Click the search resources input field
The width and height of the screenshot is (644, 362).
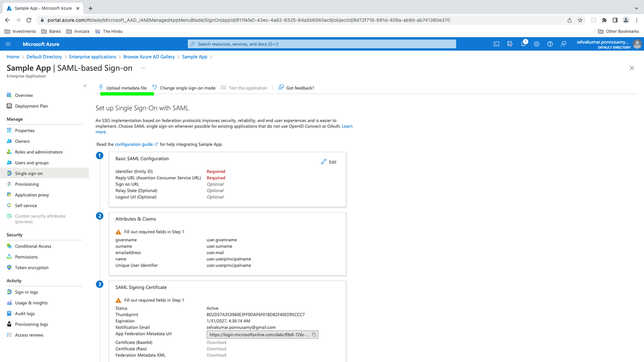(322, 44)
